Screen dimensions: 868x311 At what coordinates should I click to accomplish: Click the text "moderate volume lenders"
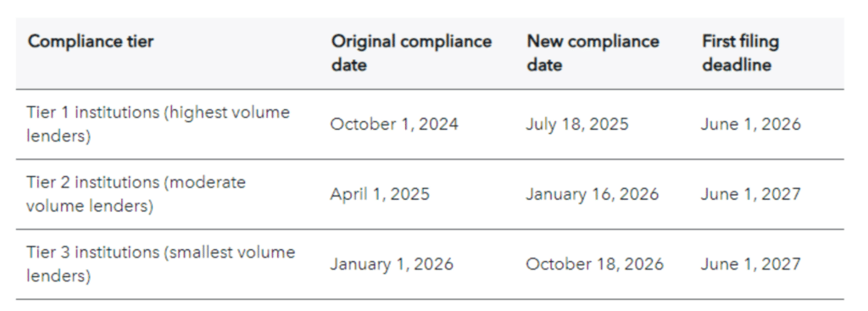136,194
